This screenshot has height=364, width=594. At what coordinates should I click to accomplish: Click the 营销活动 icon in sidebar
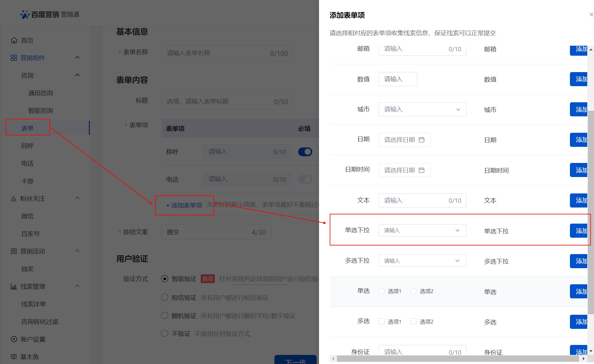(14, 251)
